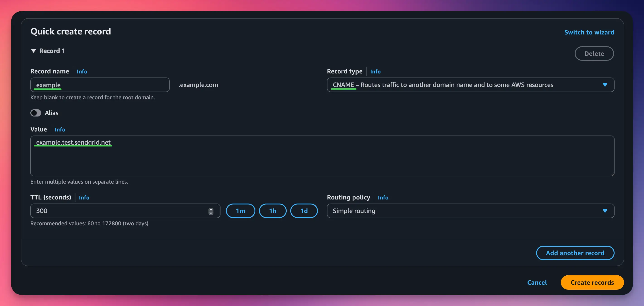
Task: Set TTL with the 1m button
Action: click(x=240, y=211)
